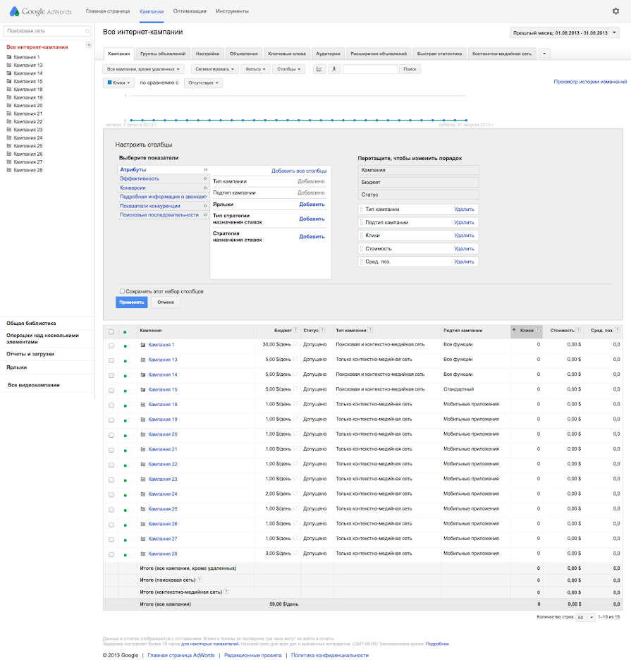This screenshot has width=631, height=672.
Task: Open the rows-per-page count dropdown
Action: click(585, 617)
